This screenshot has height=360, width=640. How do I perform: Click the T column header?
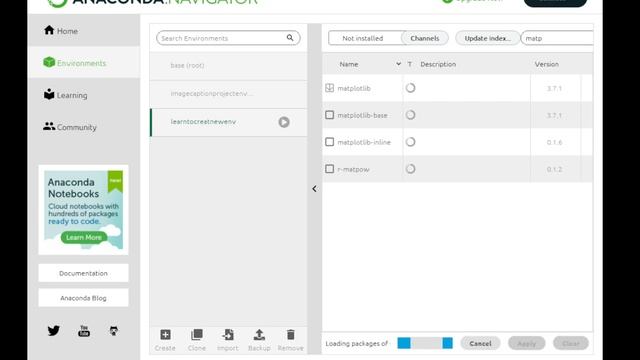[x=410, y=64]
